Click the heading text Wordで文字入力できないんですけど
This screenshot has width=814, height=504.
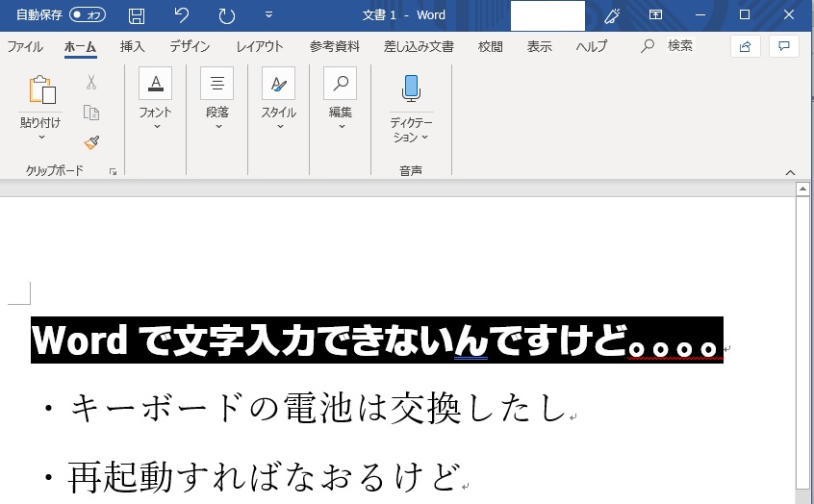[329, 340]
